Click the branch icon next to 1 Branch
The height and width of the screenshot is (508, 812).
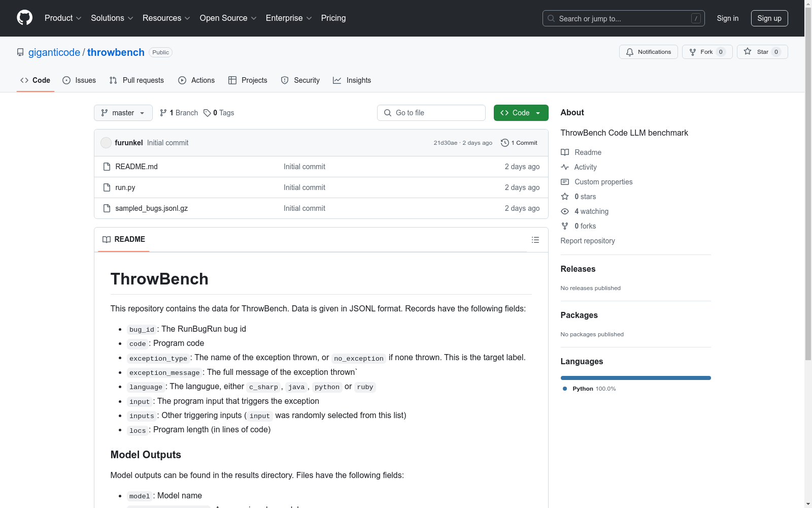(163, 113)
